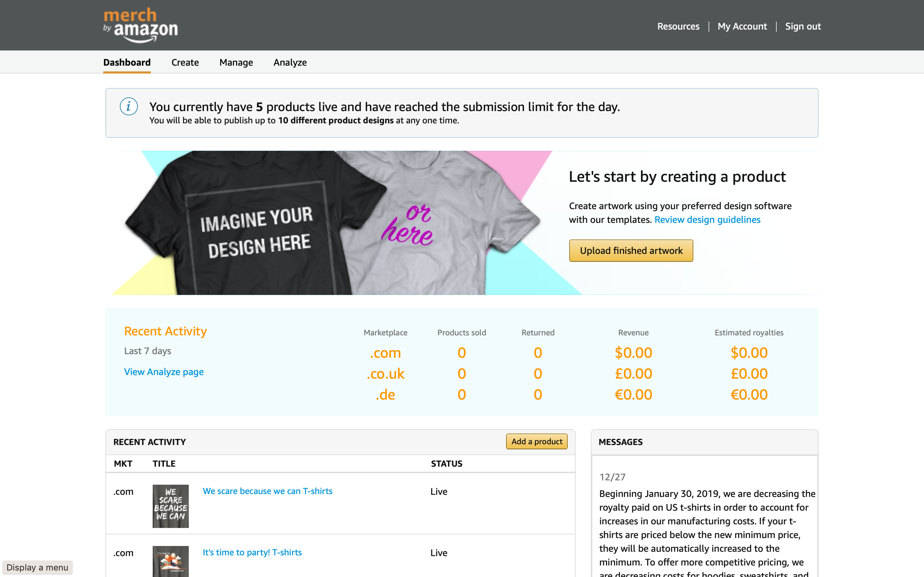Click the Display a menu button

[37, 568]
